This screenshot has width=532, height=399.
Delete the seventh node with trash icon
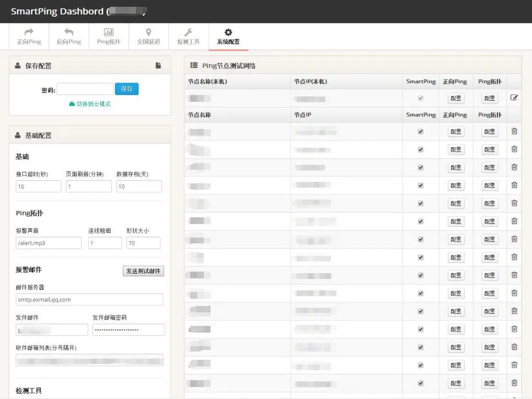(514, 239)
